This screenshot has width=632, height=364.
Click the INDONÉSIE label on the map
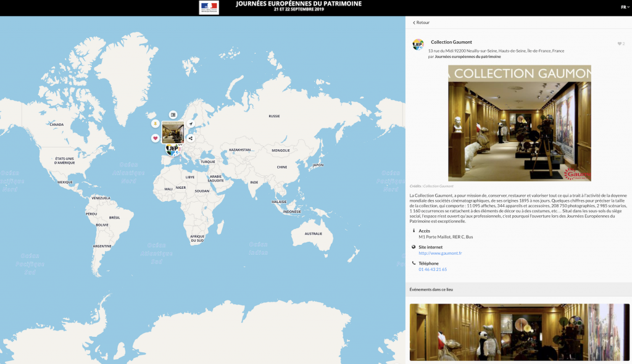292,212
